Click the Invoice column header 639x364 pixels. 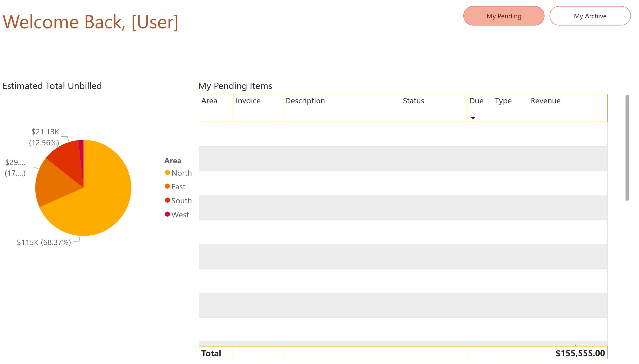(x=248, y=101)
